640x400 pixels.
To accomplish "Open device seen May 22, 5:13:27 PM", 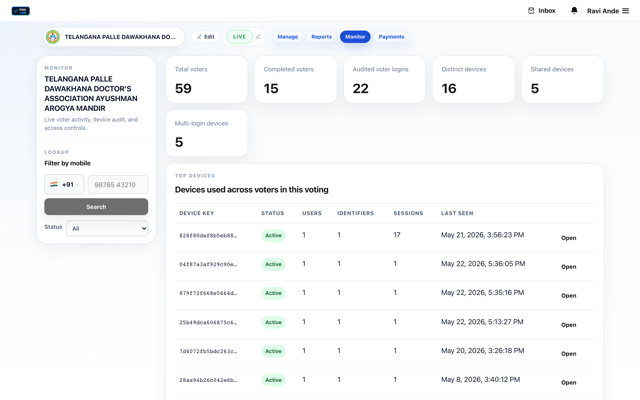I will point(569,325).
